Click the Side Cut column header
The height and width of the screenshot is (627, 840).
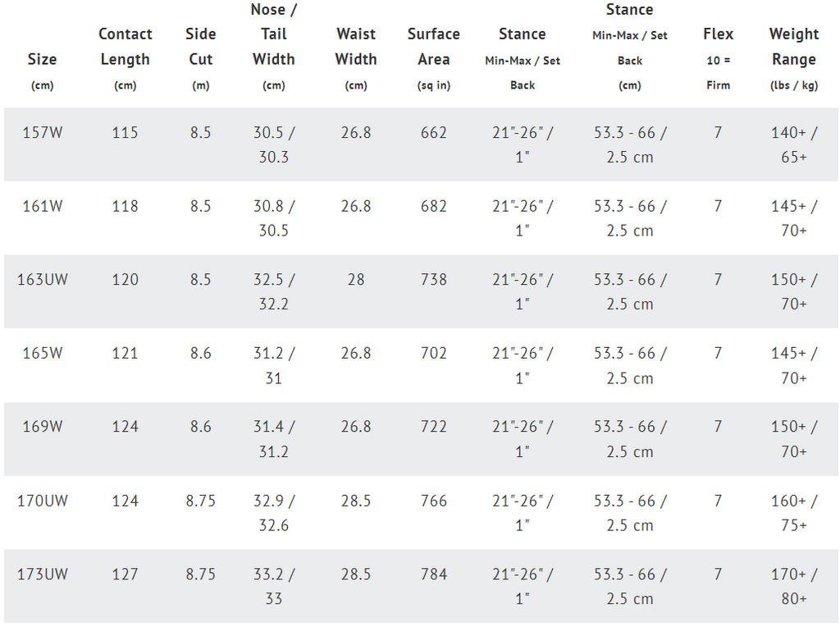point(200,58)
